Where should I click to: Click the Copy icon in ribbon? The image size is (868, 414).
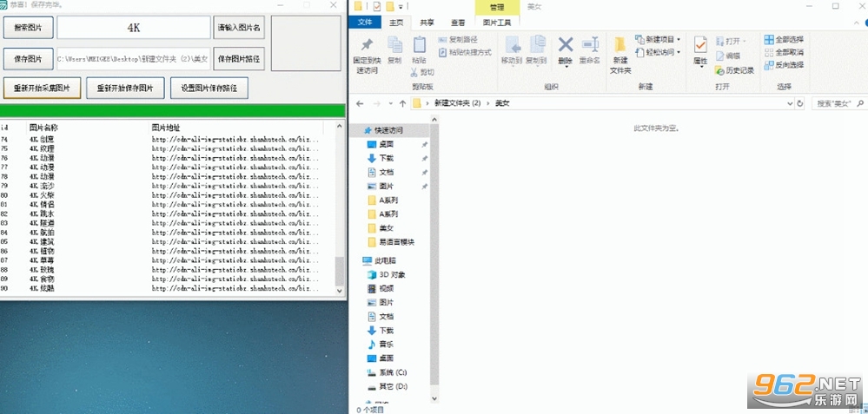(x=394, y=45)
